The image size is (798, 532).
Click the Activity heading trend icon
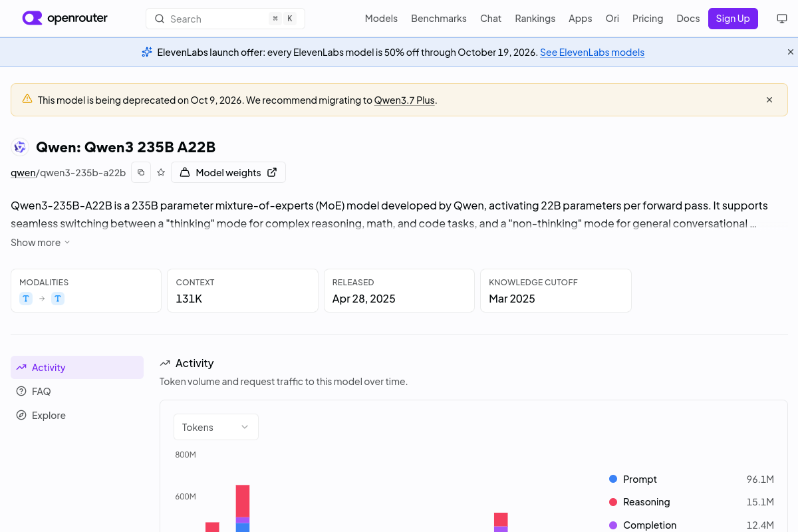click(165, 363)
